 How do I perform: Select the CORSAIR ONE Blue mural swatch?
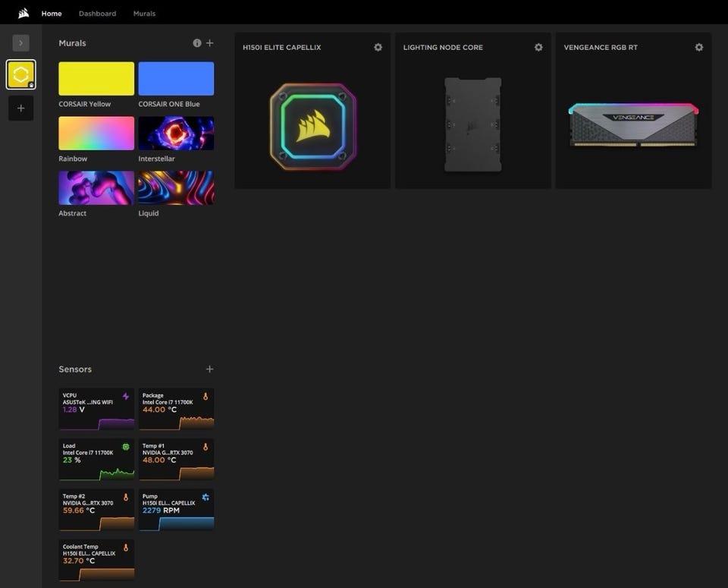point(176,78)
